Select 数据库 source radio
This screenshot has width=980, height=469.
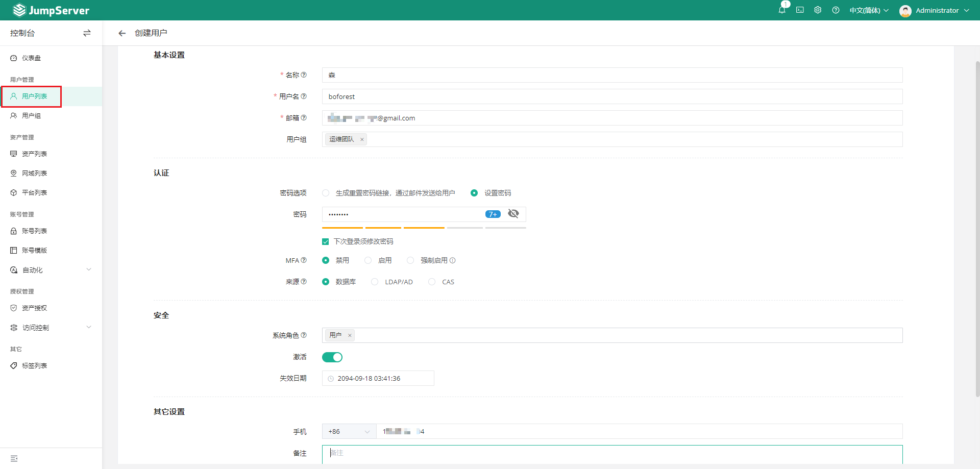coord(326,282)
